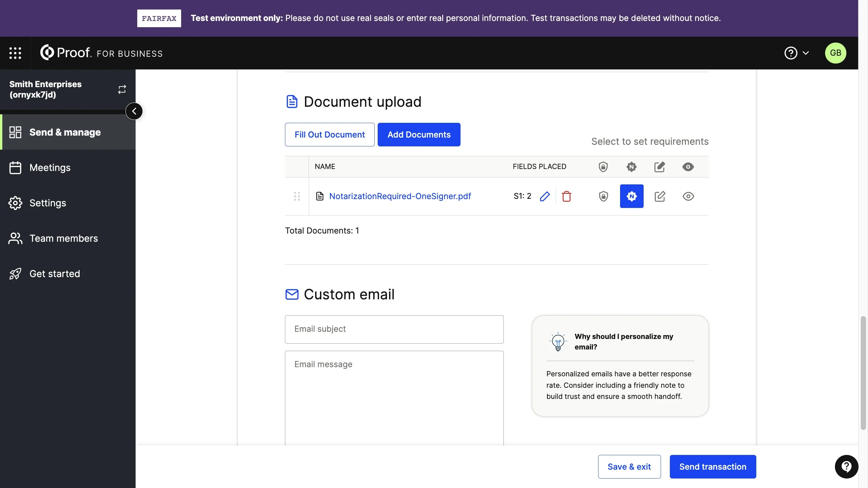Open Team members page
Image resolution: width=868 pixels, height=488 pixels.
tap(68, 238)
